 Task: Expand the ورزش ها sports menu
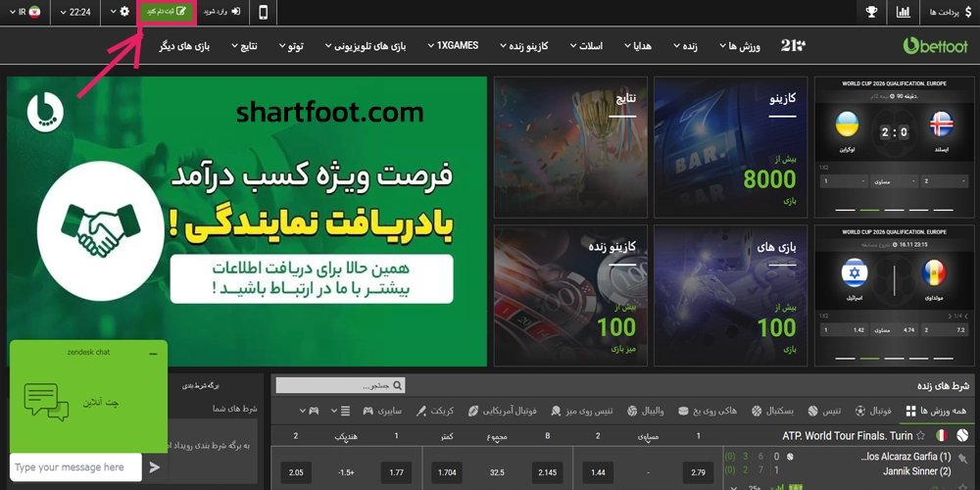point(740,46)
